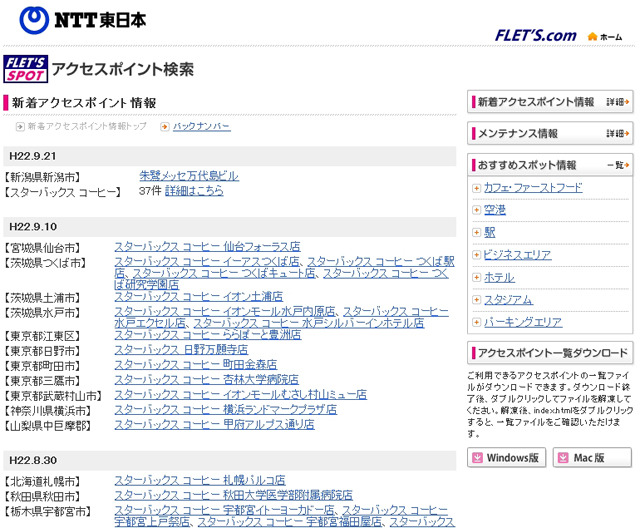
Task: Click the 【宮城県仙台市】 label
Action: 42,248
